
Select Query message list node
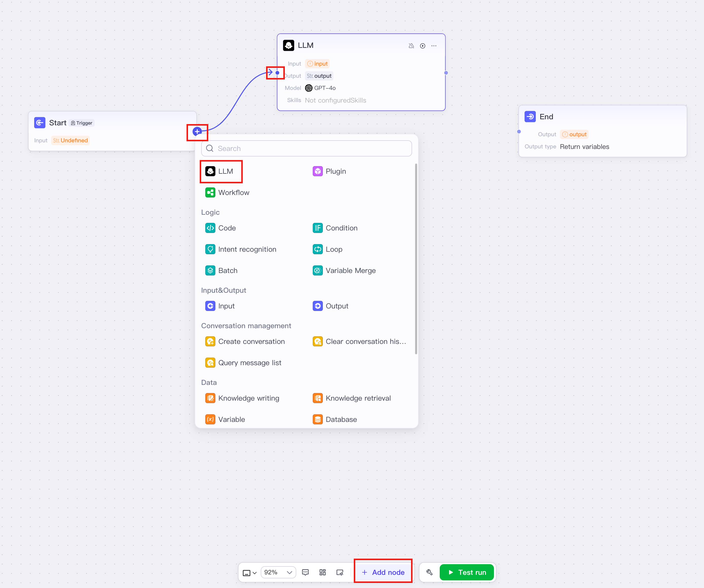(243, 363)
